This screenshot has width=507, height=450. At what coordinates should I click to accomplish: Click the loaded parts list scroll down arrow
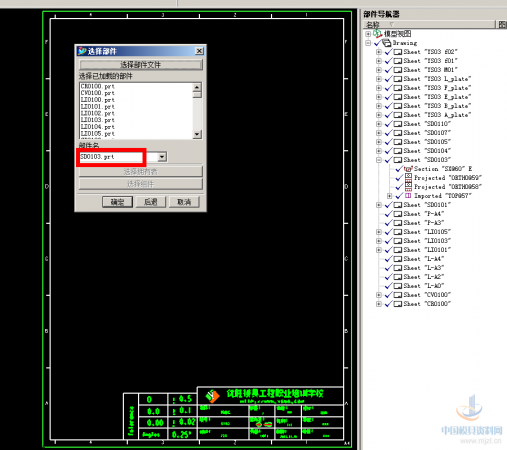(197, 134)
